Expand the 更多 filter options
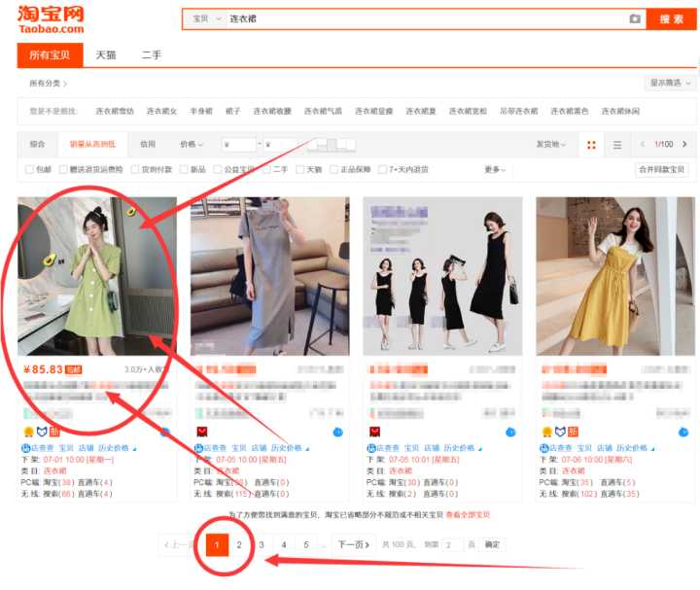This screenshot has width=700, height=590. tap(495, 169)
